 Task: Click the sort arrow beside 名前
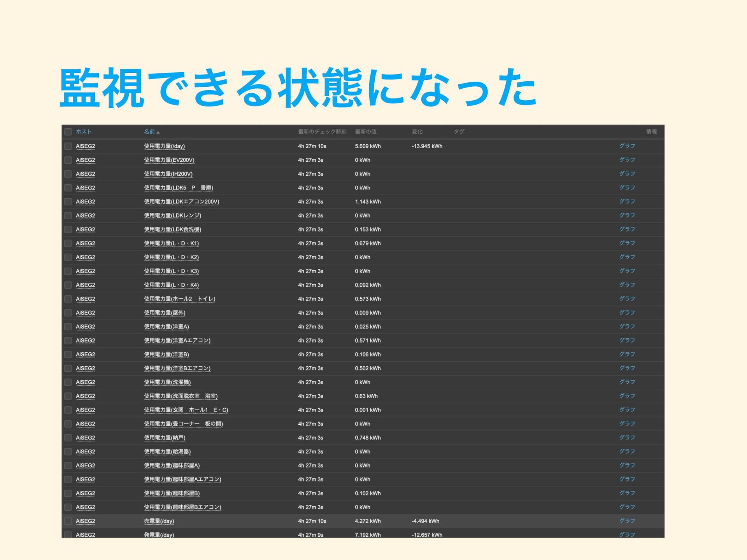158,132
